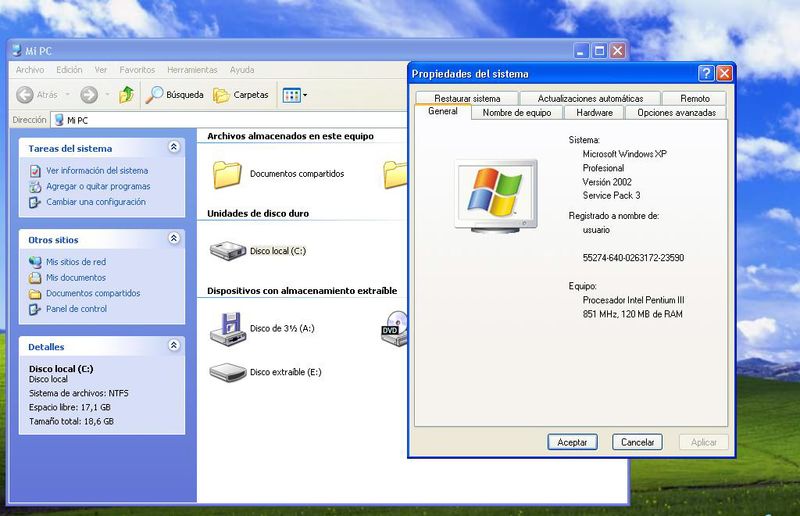
Task: Click the Disco local (C:) label text
Action: point(278,251)
